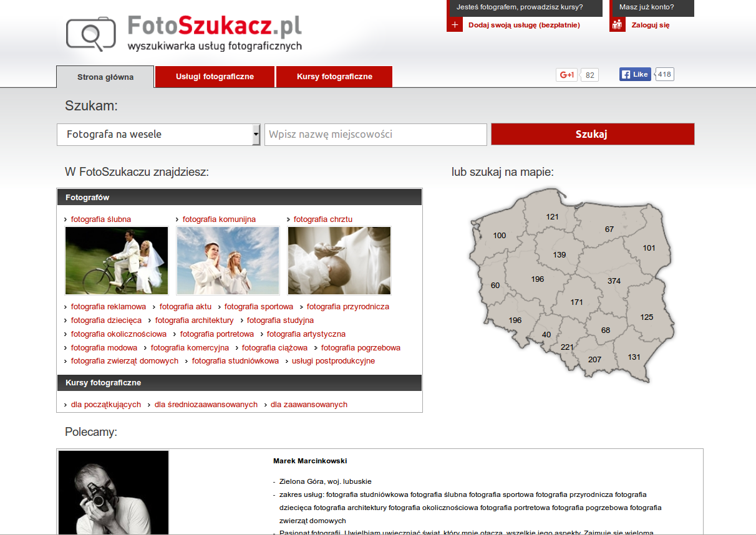Open fotografia studyjna link
Image resolution: width=756 pixels, height=535 pixels.
[x=280, y=321]
